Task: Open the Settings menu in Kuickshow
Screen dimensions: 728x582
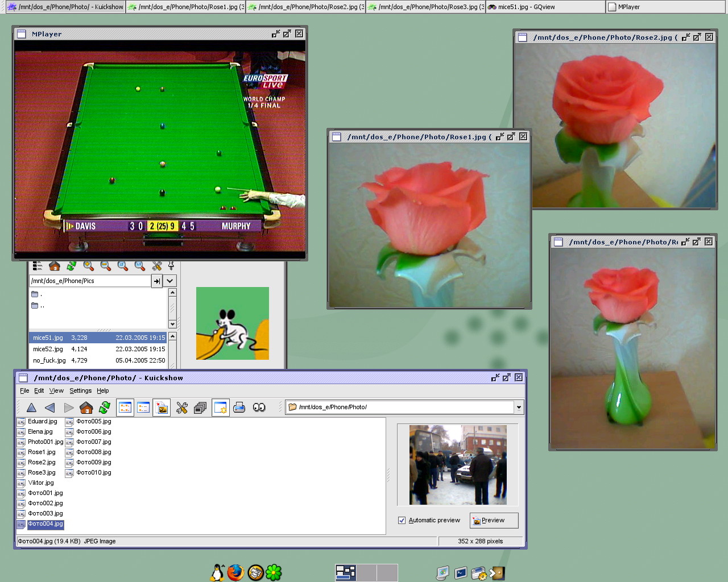Action: click(80, 391)
